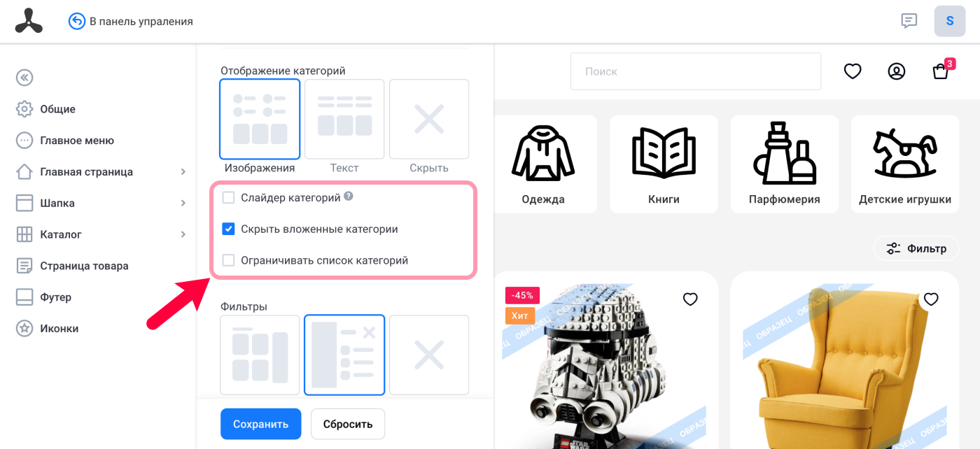Expand the Каталог submenu chevron
The width and height of the screenshot is (980, 449).
(x=183, y=234)
